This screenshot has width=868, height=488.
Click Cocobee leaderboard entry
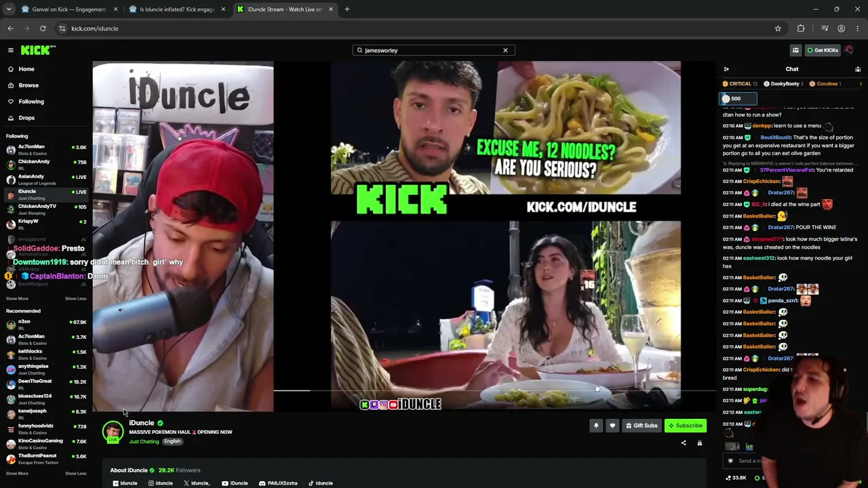click(x=825, y=84)
